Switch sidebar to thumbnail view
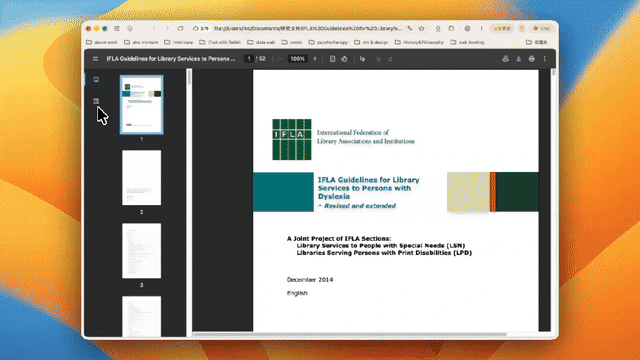Viewport: 640px width, 360px height. coord(96,80)
